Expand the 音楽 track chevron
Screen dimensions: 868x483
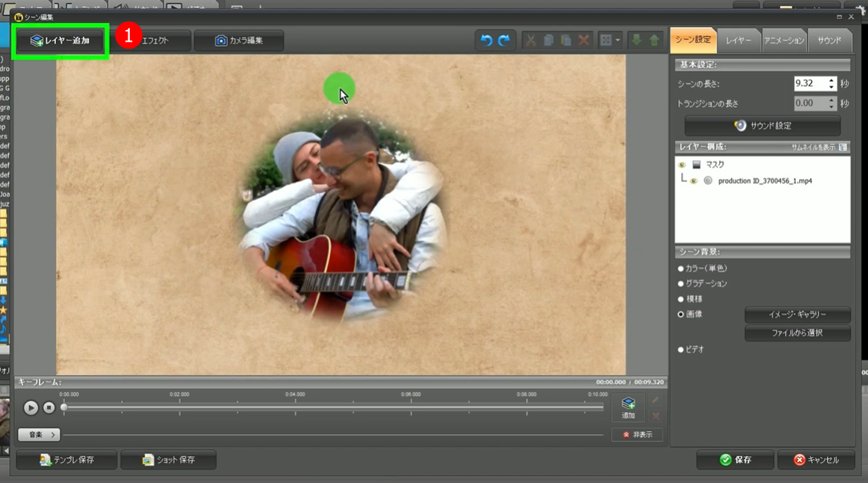click(54, 434)
